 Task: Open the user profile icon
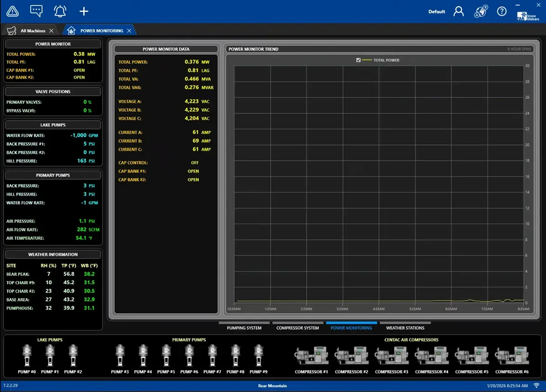(459, 11)
